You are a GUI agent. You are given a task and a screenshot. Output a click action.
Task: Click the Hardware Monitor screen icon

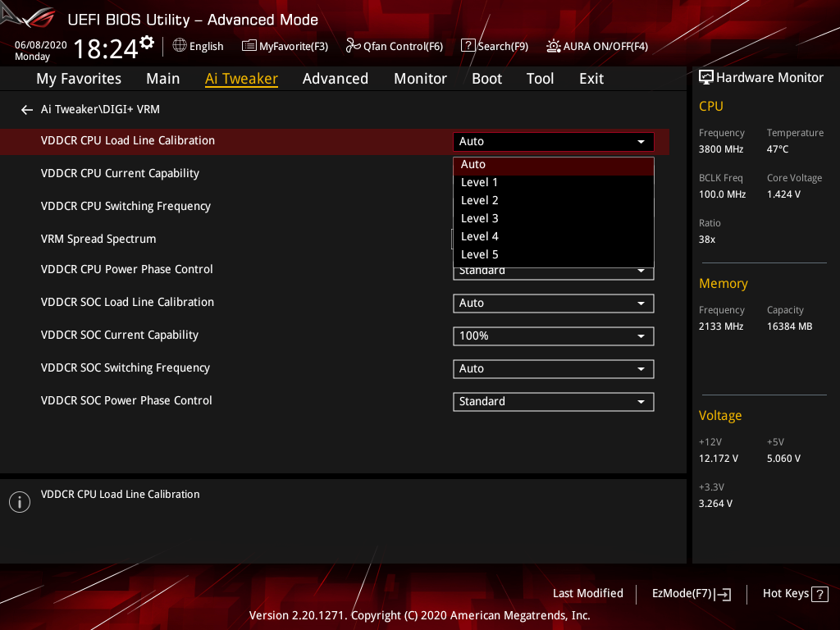pos(706,78)
